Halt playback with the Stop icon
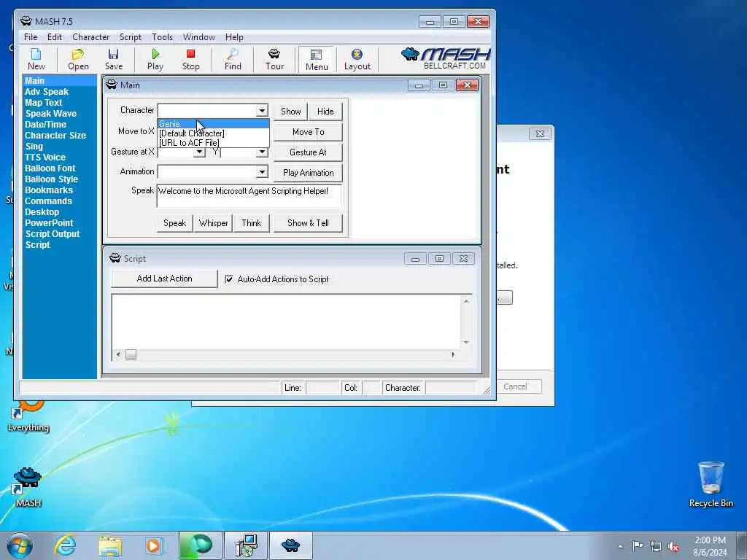Viewport: 747px width, 560px height. 190,60
